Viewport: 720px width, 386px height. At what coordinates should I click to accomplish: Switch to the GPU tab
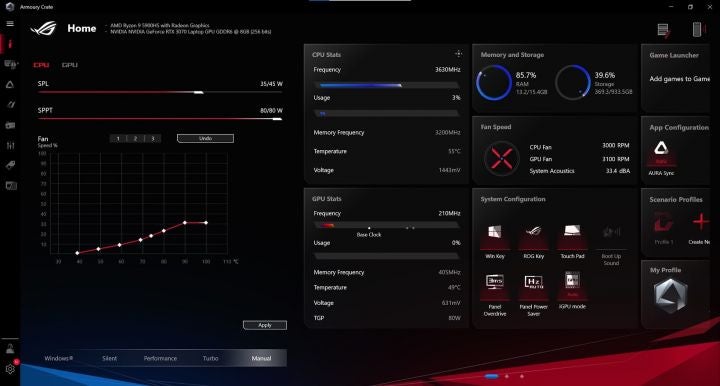(x=69, y=65)
